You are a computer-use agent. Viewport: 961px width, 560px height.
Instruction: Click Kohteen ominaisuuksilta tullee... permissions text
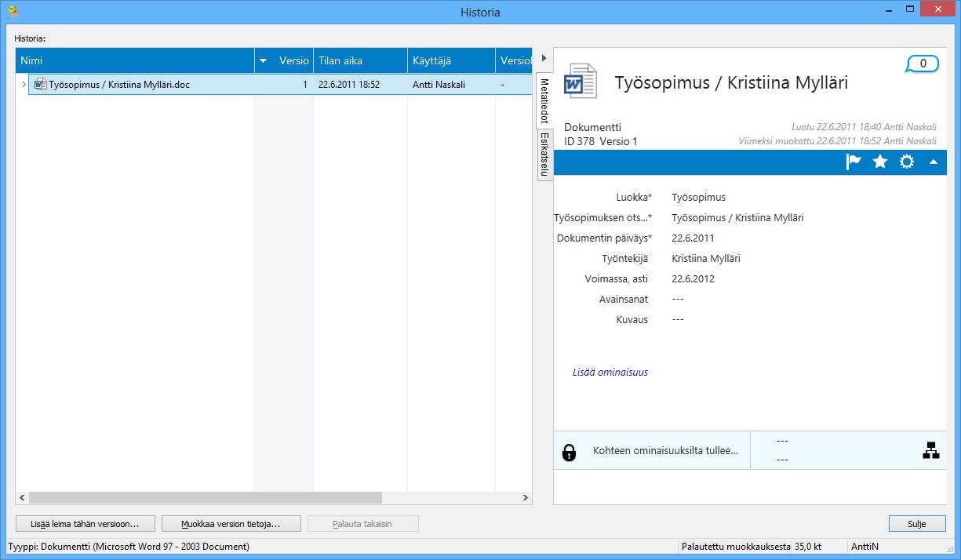(666, 451)
